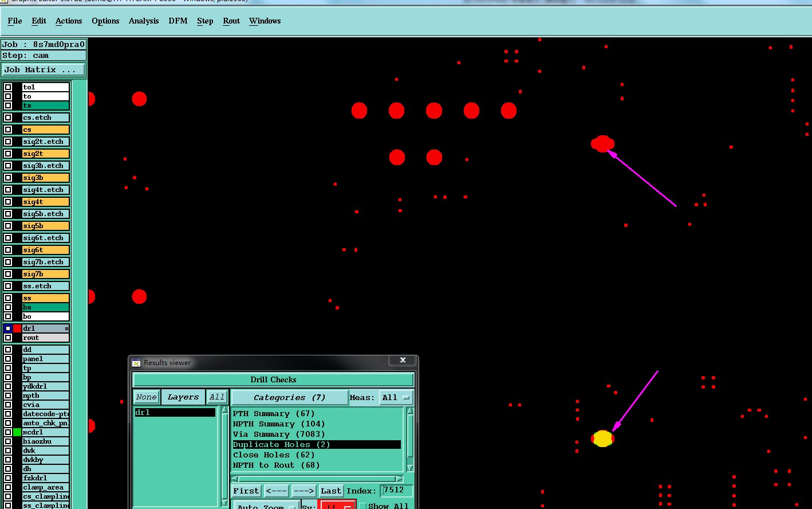Open the File menu
Screen dimensions: 812x509
pos(15,21)
